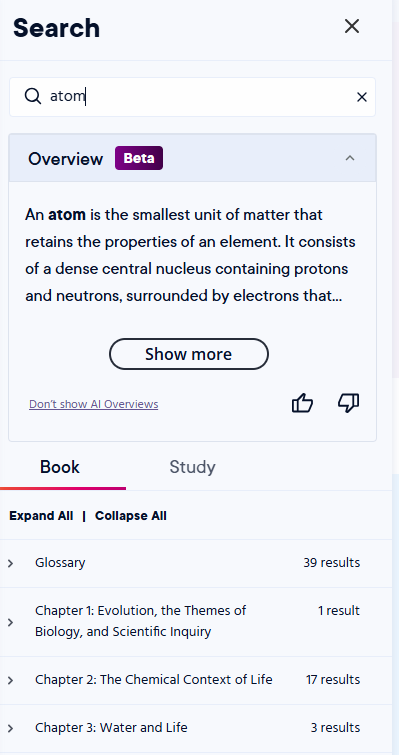Select the Book tab
The height and width of the screenshot is (755, 399).
pos(60,467)
